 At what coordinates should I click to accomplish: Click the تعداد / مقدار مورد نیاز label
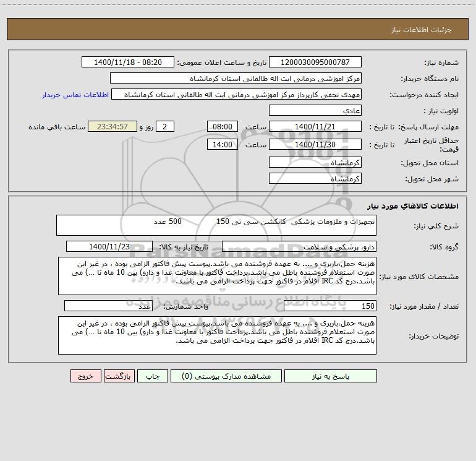pyautogui.click(x=424, y=306)
